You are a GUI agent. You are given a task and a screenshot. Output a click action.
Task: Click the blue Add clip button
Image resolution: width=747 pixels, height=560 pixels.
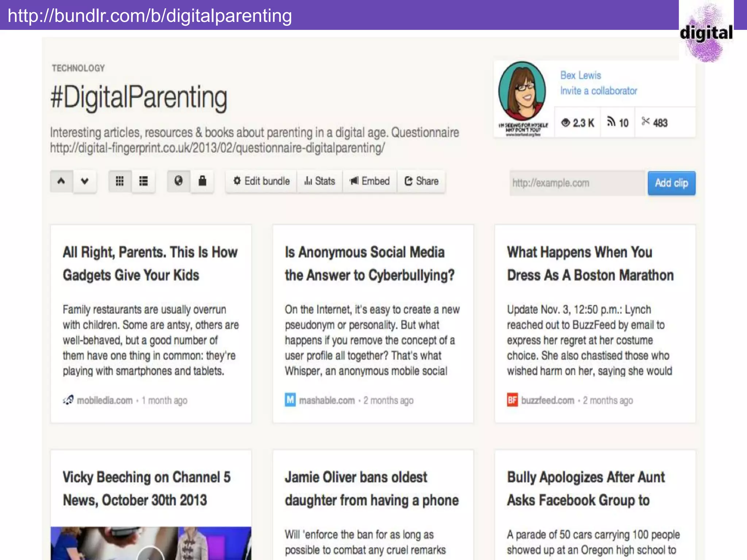tap(671, 183)
